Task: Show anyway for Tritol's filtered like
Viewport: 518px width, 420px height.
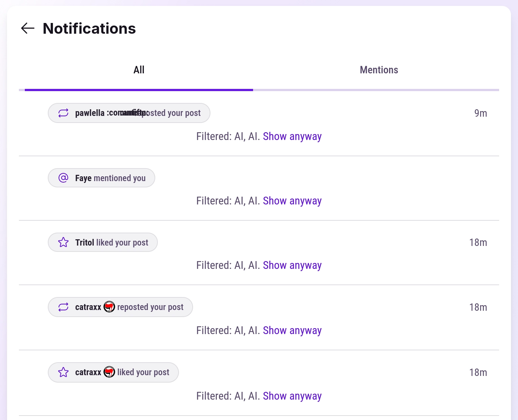Action: [x=292, y=265]
